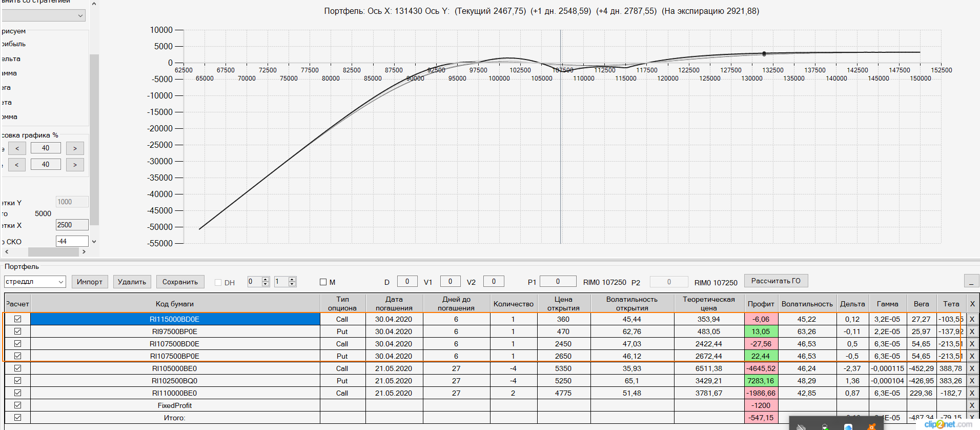Click the Теоретическая цена column header
The image size is (980, 430).
pos(709,304)
